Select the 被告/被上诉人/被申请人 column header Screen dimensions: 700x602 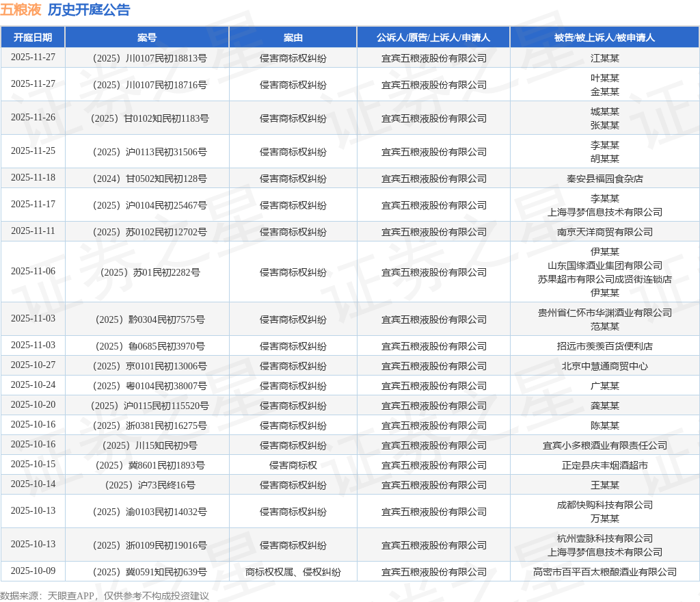click(x=604, y=38)
